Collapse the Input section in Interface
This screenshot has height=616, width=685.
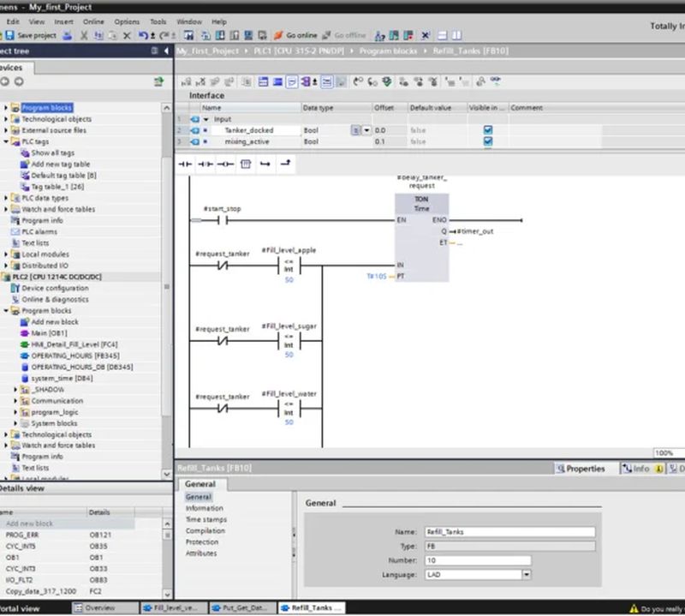point(205,119)
